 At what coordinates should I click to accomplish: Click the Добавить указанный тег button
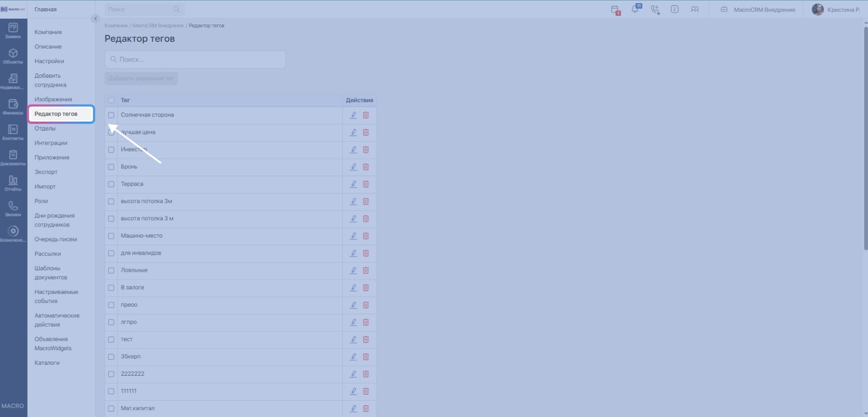point(141,79)
